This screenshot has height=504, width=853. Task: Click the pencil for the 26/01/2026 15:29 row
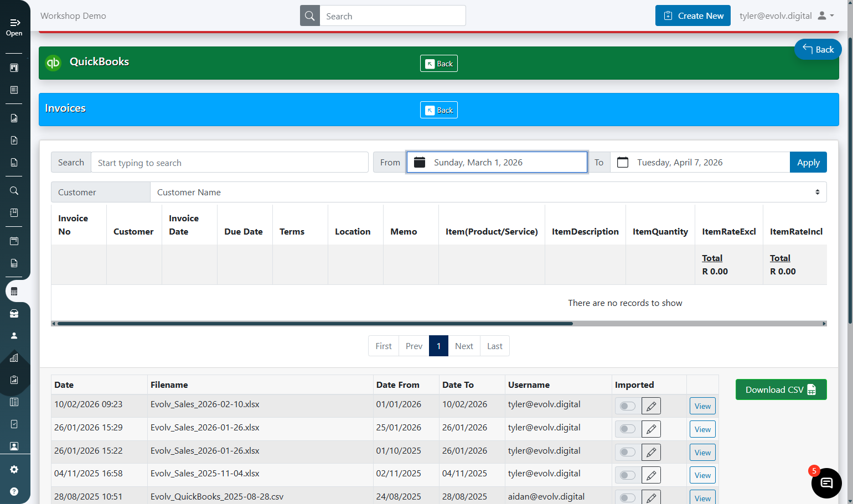(x=651, y=429)
